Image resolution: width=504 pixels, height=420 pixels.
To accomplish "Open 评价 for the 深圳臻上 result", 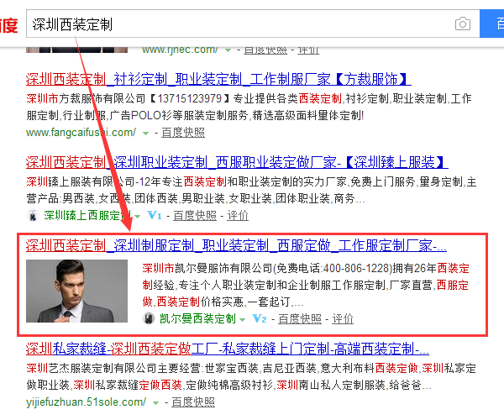I will (238, 215).
